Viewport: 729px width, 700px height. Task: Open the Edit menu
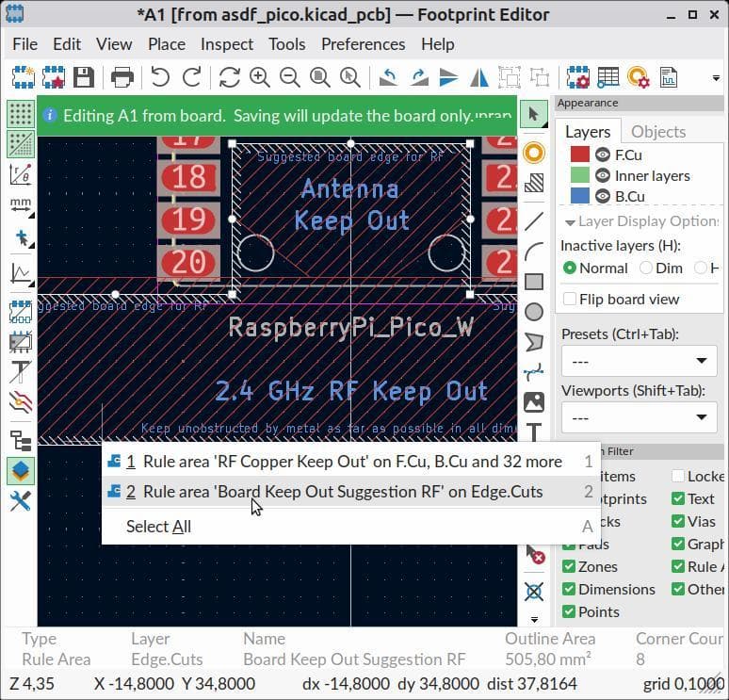point(67,44)
